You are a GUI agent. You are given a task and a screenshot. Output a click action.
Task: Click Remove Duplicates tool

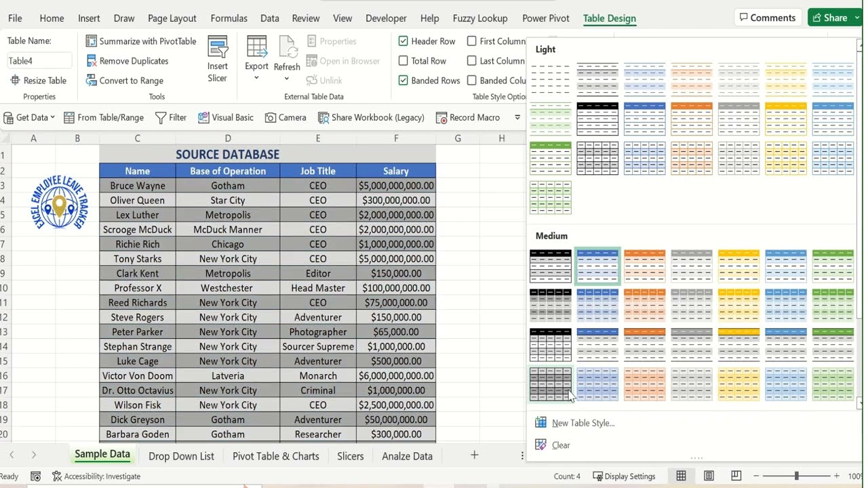[x=127, y=61]
